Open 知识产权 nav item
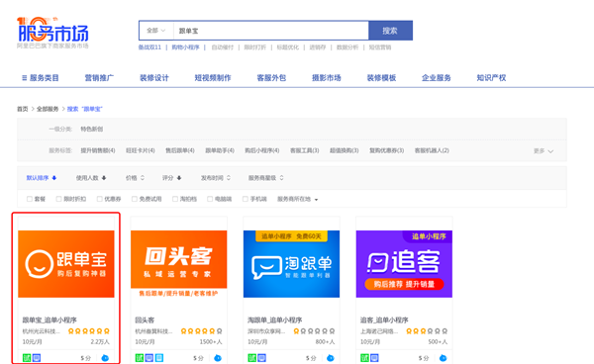594x364 pixels. point(491,78)
